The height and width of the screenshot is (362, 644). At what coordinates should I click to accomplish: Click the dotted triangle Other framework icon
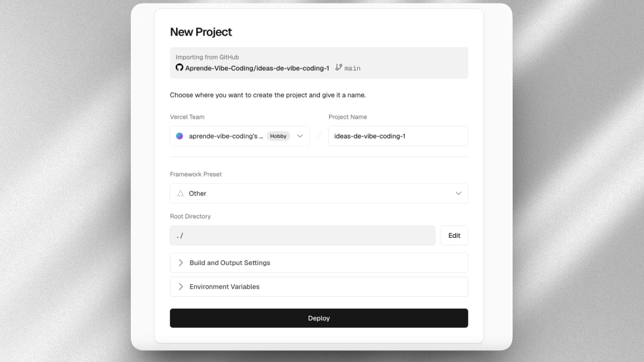(180, 194)
